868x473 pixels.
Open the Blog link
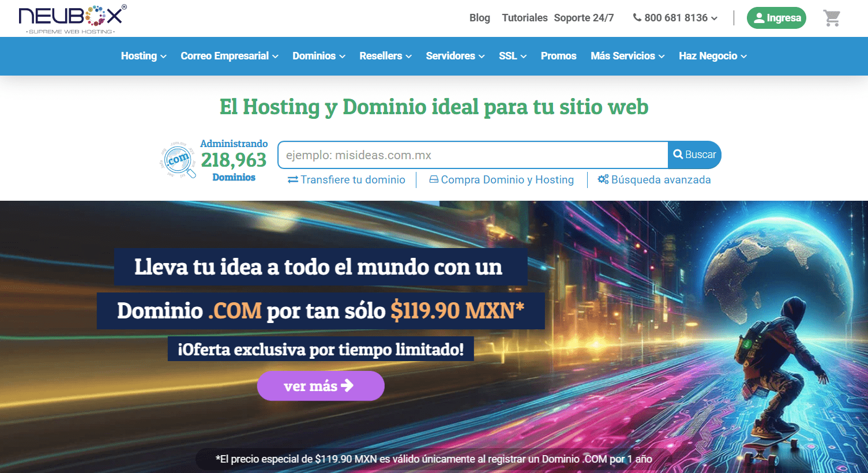coord(479,18)
